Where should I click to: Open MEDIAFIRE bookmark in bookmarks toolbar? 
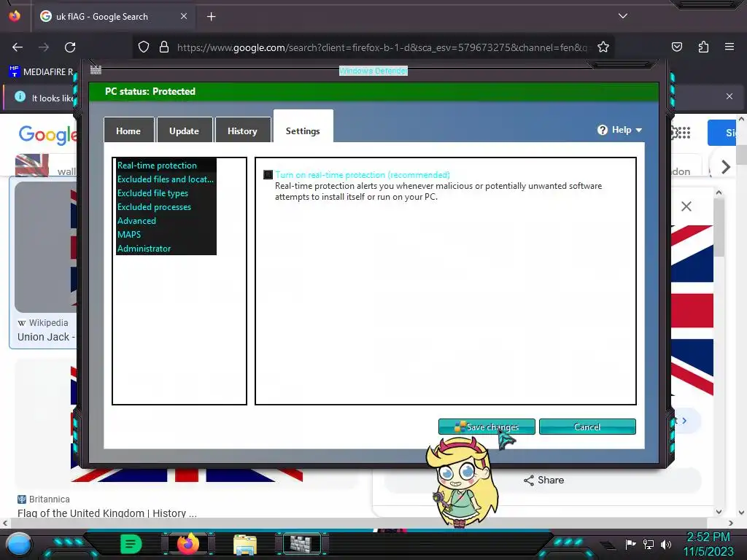pyautogui.click(x=41, y=72)
